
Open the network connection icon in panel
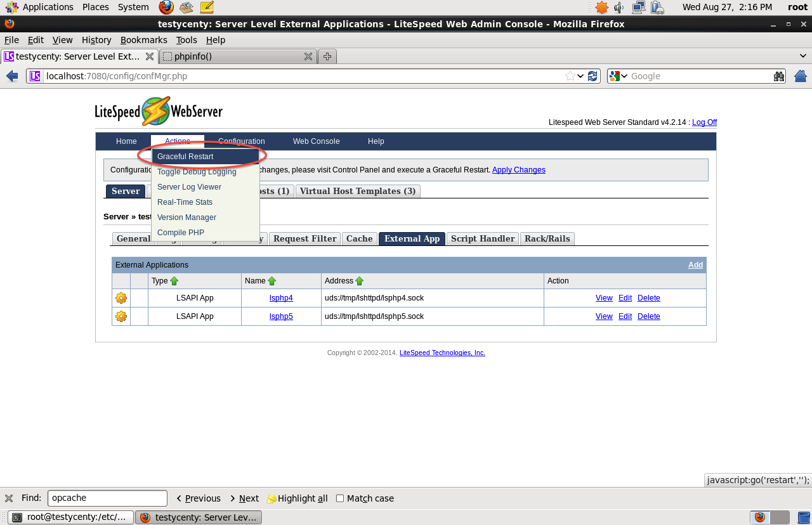click(638, 7)
